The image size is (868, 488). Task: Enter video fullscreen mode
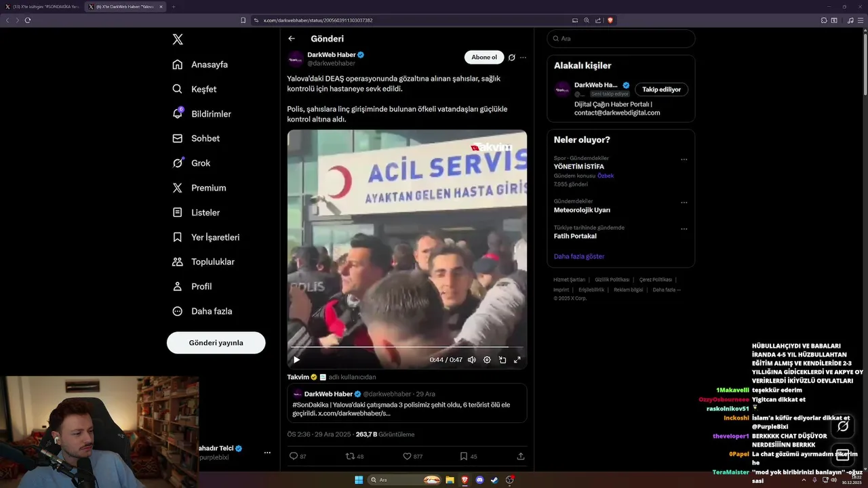click(x=517, y=360)
